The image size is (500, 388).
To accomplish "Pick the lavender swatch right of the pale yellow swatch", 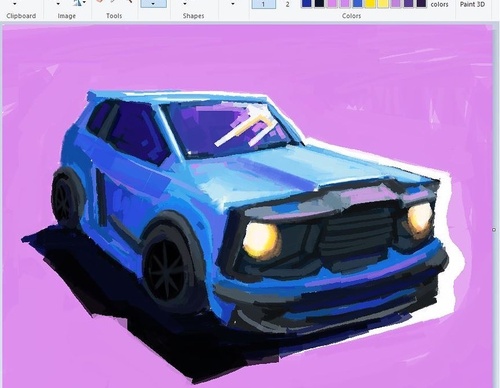I will pos(395,3).
